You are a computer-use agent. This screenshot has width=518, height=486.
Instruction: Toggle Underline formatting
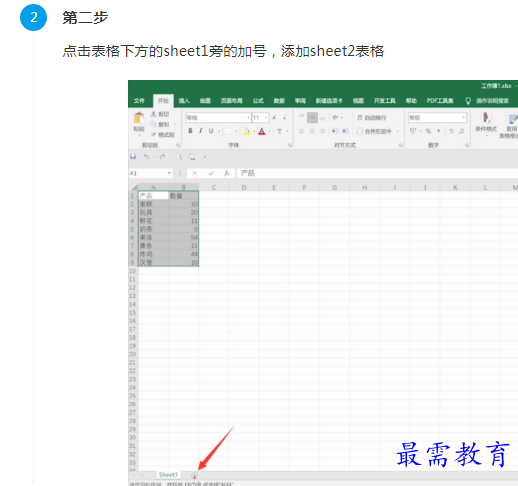211,131
